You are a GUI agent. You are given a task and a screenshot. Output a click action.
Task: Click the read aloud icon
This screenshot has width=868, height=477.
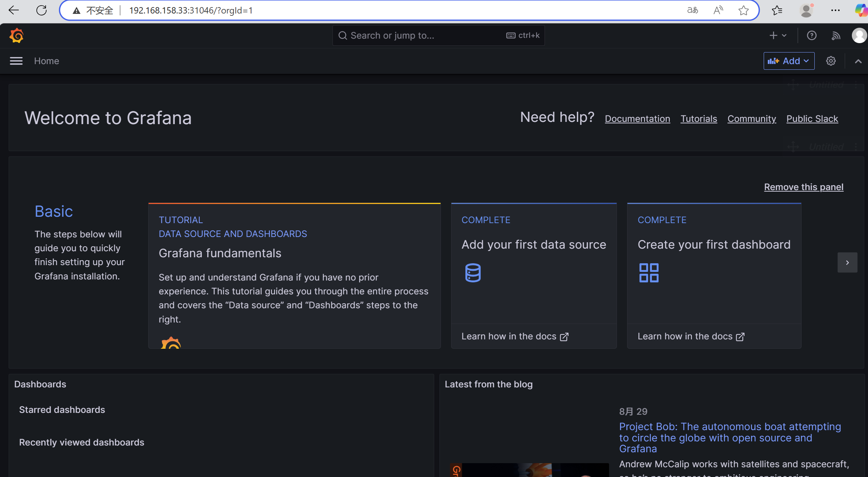coord(718,10)
